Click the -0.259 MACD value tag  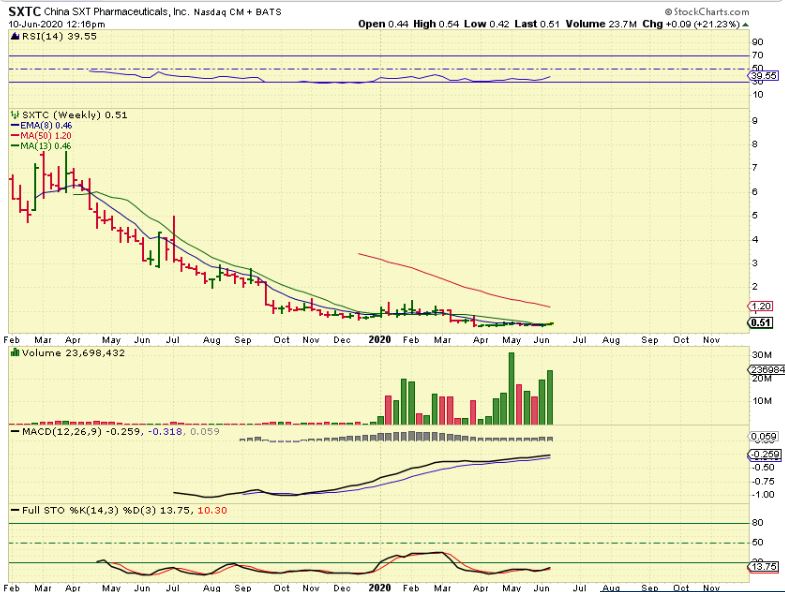765,455
